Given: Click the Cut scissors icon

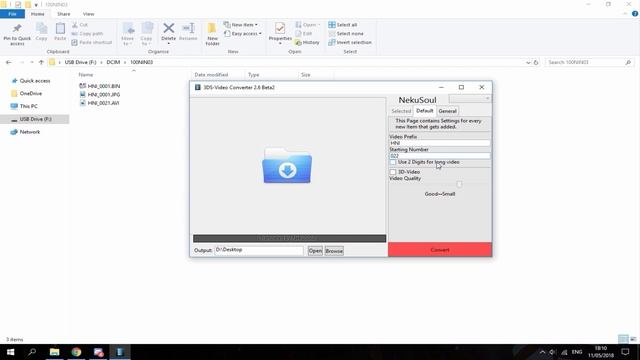Looking at the screenshot, I should (x=75, y=25).
